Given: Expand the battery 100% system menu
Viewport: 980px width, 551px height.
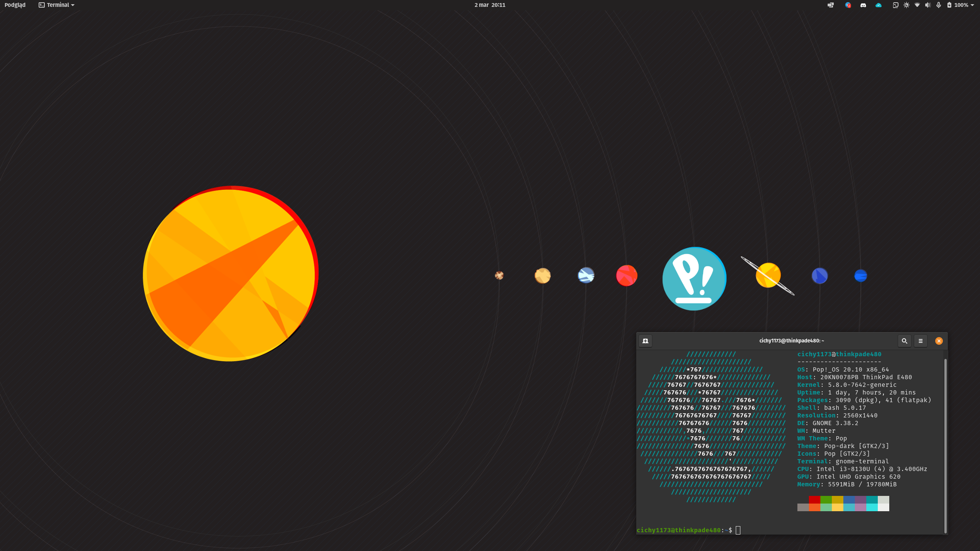Looking at the screenshot, I should coord(961,5).
